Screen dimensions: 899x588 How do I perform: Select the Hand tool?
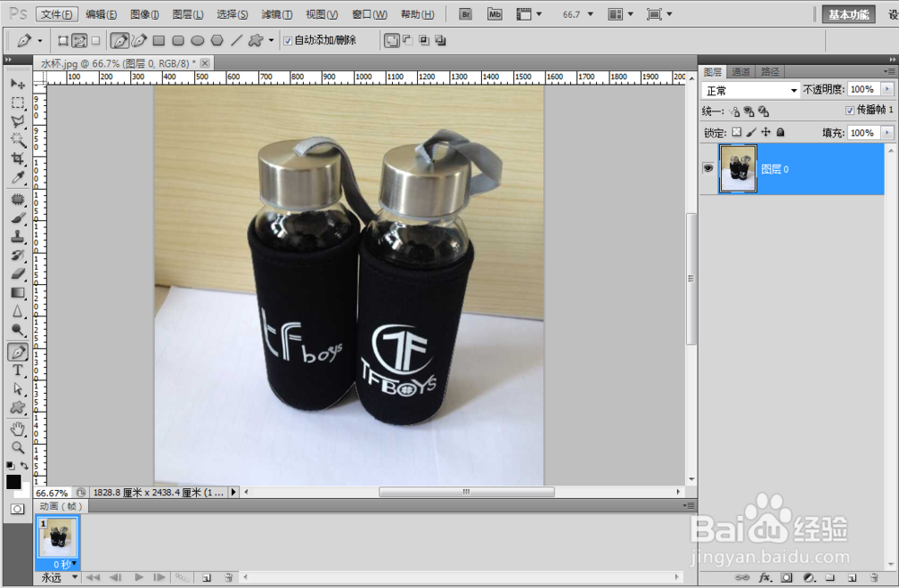(x=18, y=429)
